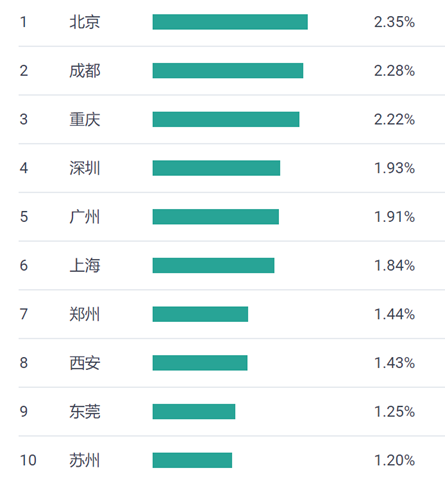Click the 东莞 city label
This screenshot has width=445, height=484.
(x=85, y=411)
